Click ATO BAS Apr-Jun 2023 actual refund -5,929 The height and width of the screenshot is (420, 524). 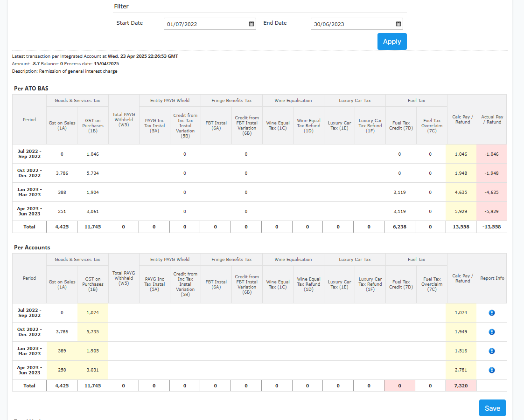click(x=492, y=211)
